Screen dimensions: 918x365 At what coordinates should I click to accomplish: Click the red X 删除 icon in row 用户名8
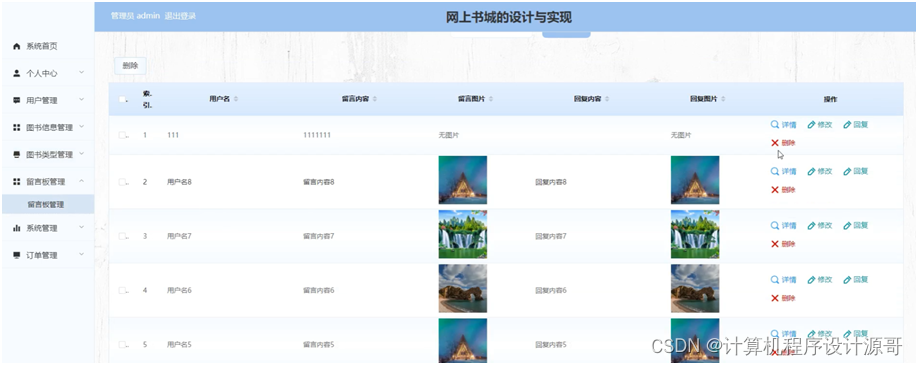coord(775,189)
